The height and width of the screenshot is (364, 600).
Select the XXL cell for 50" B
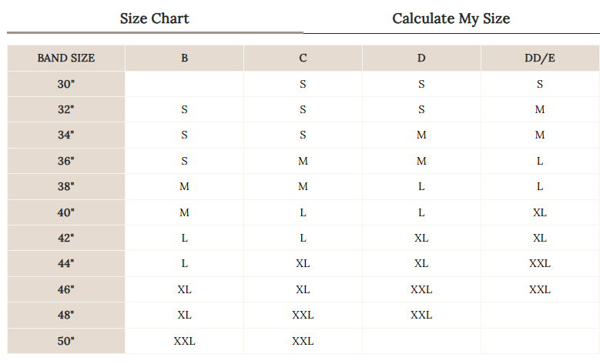point(184,340)
